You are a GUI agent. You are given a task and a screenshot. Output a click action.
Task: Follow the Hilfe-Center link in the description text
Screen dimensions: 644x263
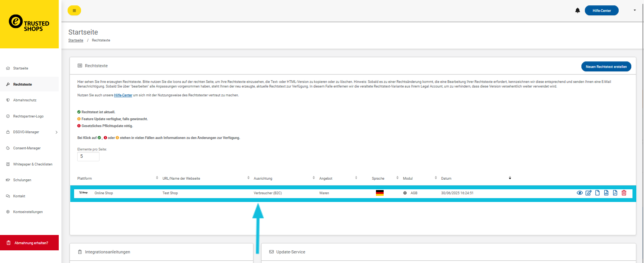[x=123, y=95]
